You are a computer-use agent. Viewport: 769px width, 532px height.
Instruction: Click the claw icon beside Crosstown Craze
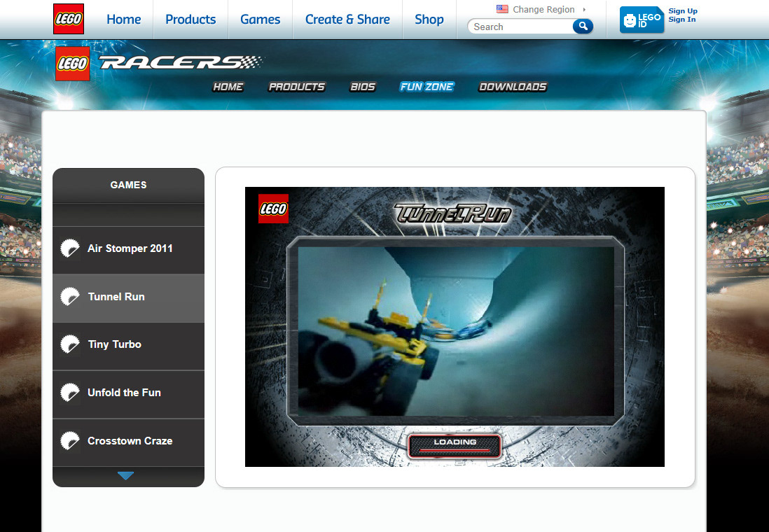[x=69, y=441]
